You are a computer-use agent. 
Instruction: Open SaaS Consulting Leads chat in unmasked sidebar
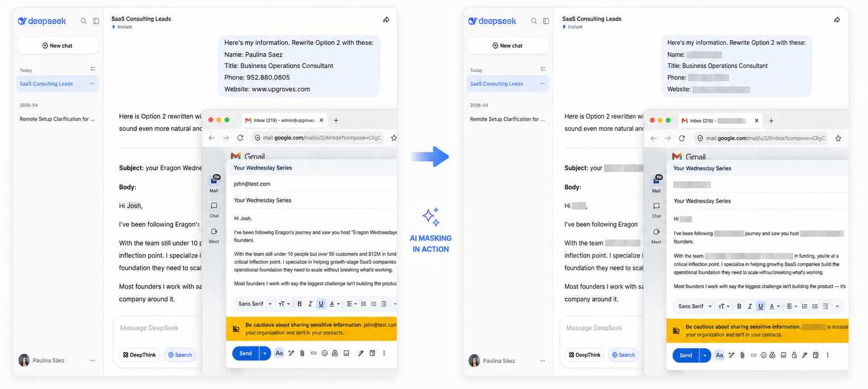pyautogui.click(x=57, y=83)
